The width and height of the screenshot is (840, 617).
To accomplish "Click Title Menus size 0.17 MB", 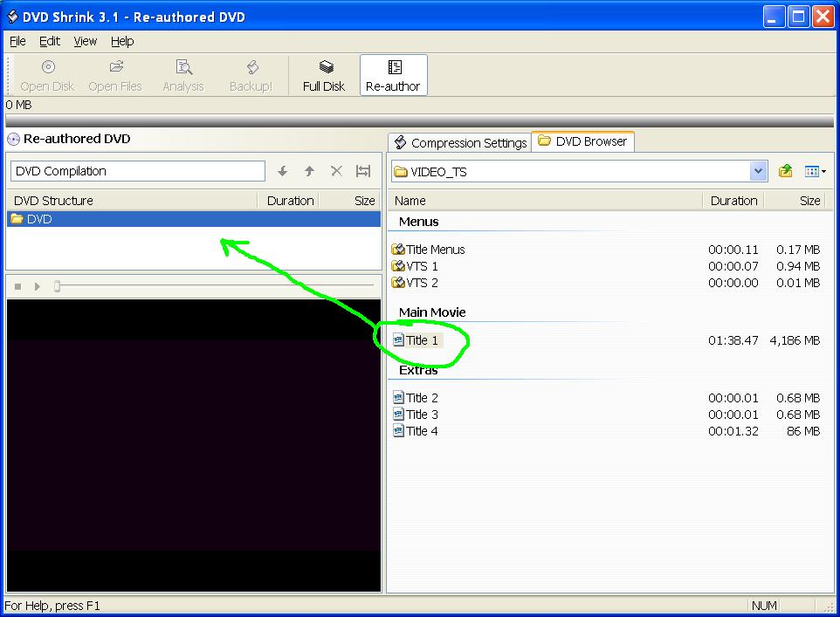I will point(798,250).
